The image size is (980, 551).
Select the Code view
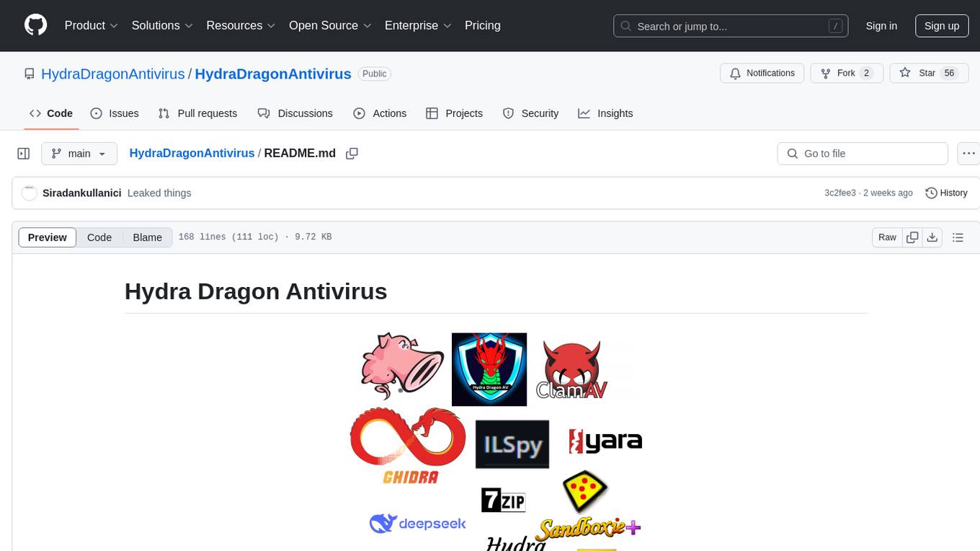[99, 237]
